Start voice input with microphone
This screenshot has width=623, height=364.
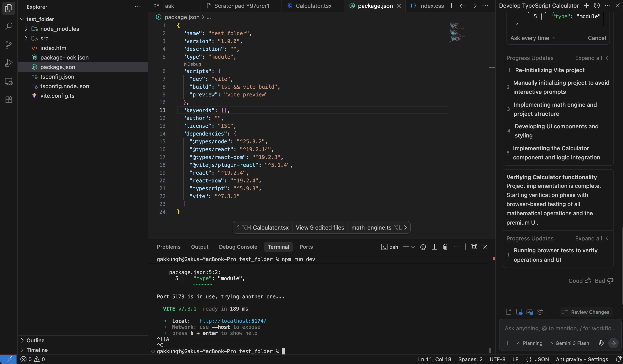point(601,343)
